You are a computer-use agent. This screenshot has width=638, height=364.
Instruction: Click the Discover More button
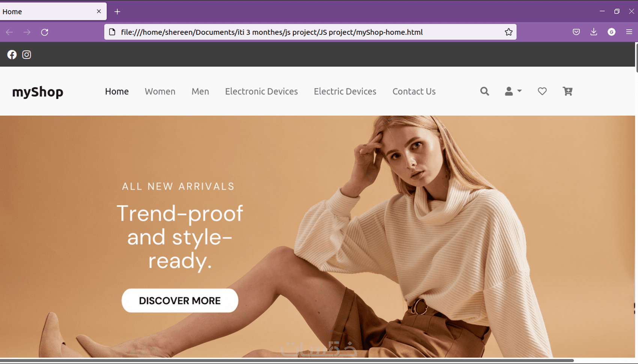tap(180, 300)
